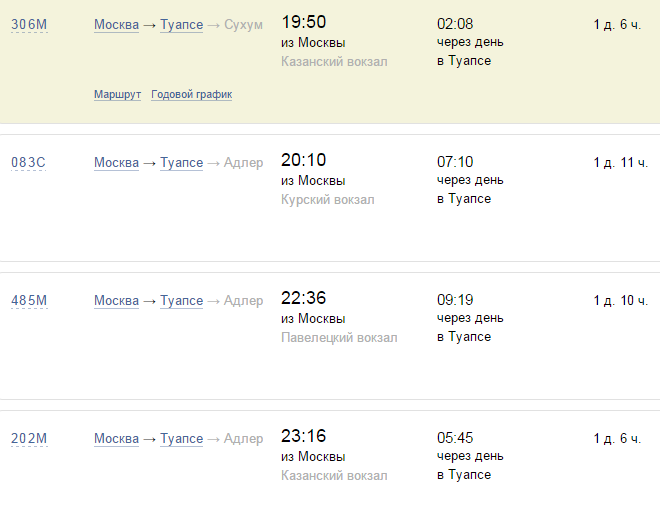
Task: Select the 22:36 departure time
Action: (304, 298)
